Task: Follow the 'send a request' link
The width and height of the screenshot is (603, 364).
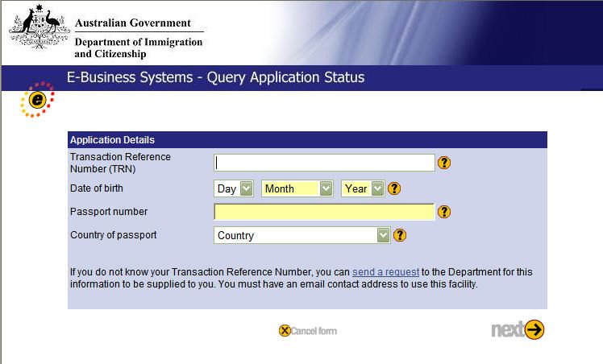Action: (385, 272)
